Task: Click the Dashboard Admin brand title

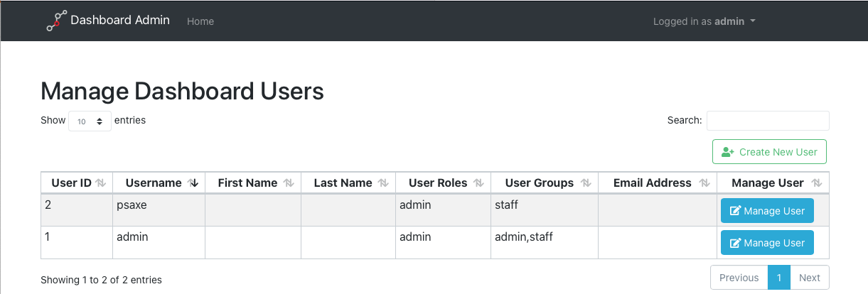Action: pyautogui.click(x=120, y=20)
